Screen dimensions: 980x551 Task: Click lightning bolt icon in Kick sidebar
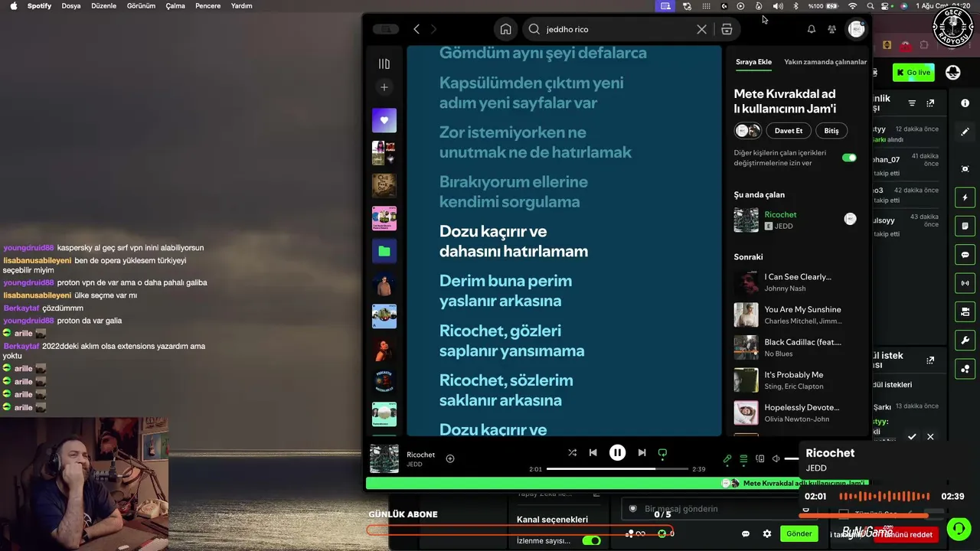(x=965, y=197)
